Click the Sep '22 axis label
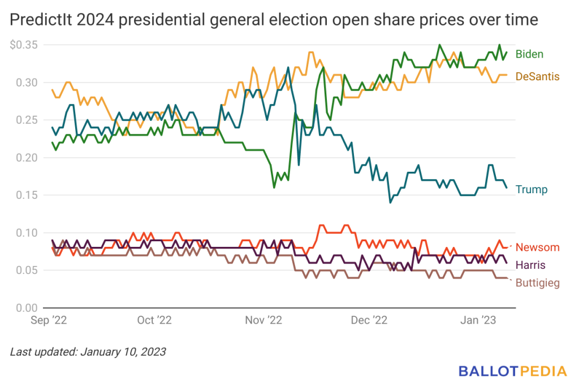 pos(49,320)
